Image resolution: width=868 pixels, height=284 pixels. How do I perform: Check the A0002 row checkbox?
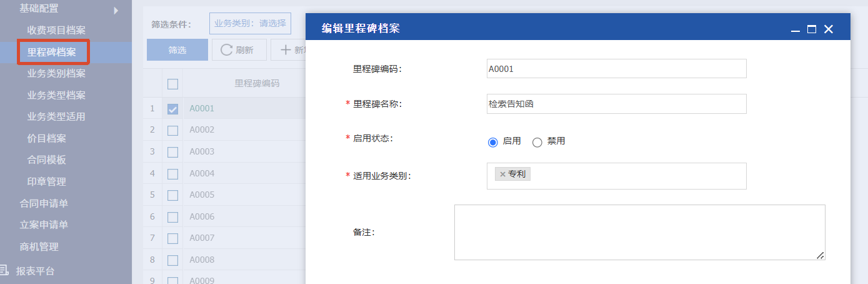tap(173, 130)
